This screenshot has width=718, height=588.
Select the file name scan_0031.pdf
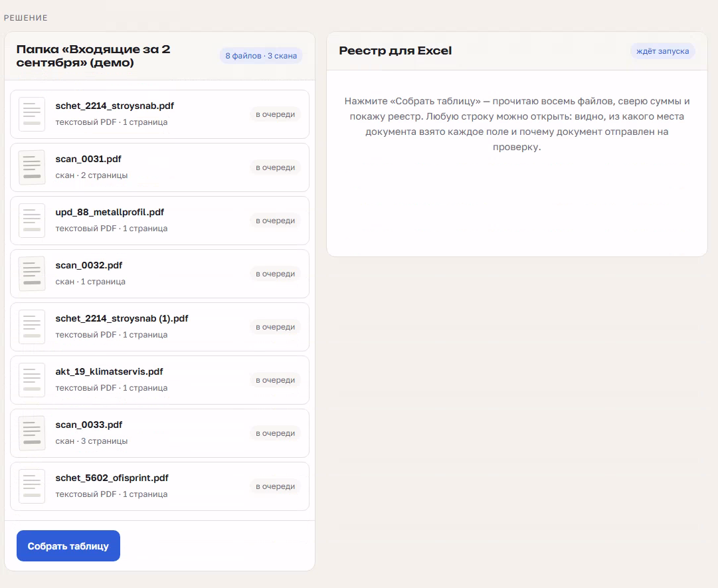[88, 159]
